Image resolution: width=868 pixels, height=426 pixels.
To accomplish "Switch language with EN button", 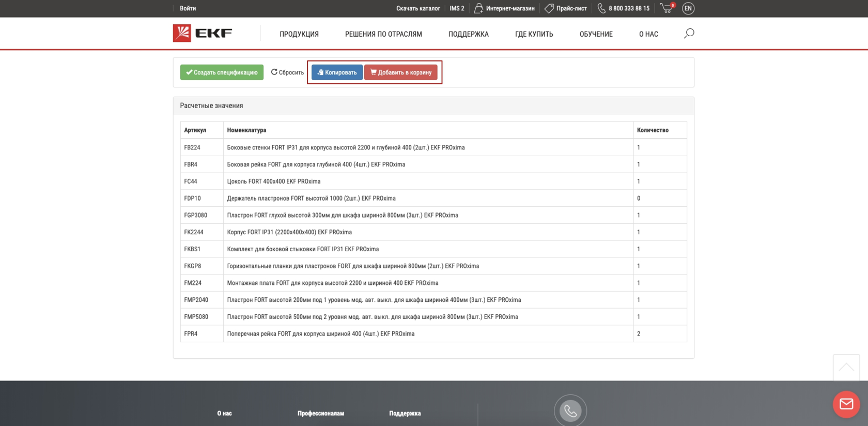I will pyautogui.click(x=688, y=8).
